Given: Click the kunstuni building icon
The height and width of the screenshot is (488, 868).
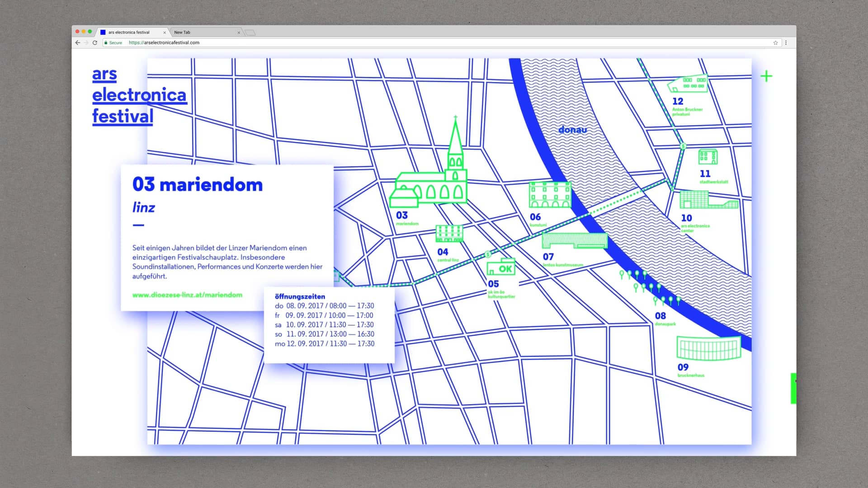Looking at the screenshot, I should [x=550, y=194].
